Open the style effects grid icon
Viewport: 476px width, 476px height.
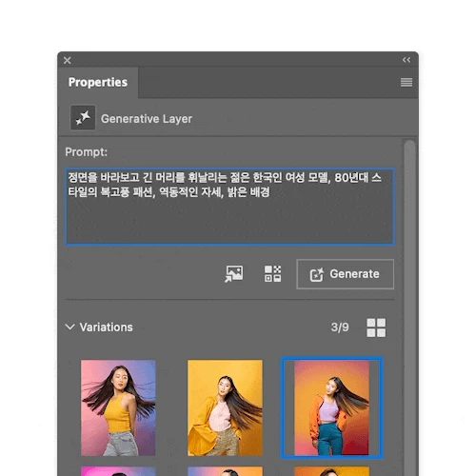272,274
